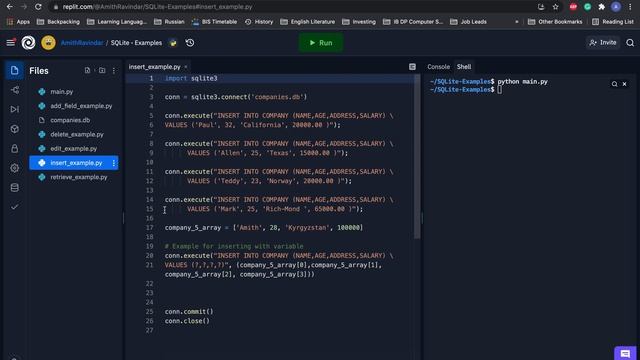
Task: Open the Unit tests checkmark icon
Action: pyautogui.click(x=15, y=207)
